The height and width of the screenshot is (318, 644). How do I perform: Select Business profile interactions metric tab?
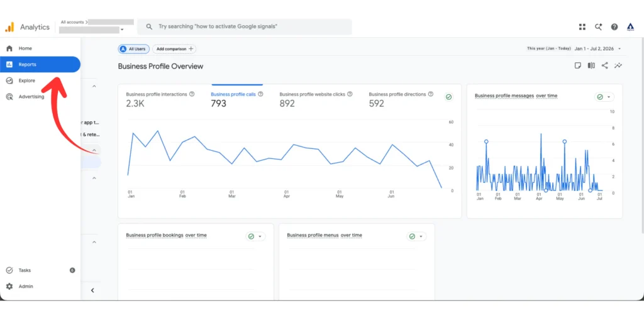pos(160,99)
